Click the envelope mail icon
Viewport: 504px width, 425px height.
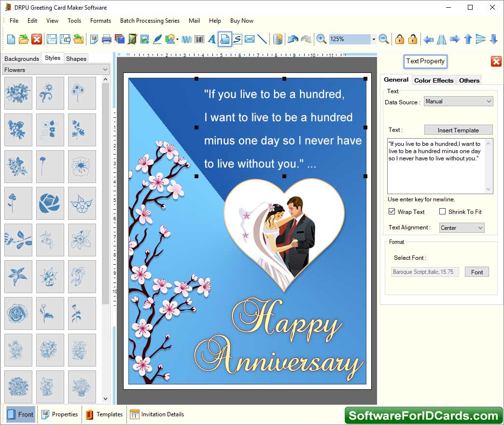click(x=250, y=39)
